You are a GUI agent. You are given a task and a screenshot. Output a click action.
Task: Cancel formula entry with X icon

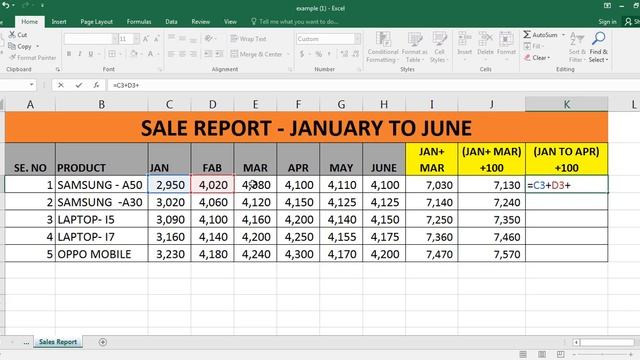(x=61, y=85)
